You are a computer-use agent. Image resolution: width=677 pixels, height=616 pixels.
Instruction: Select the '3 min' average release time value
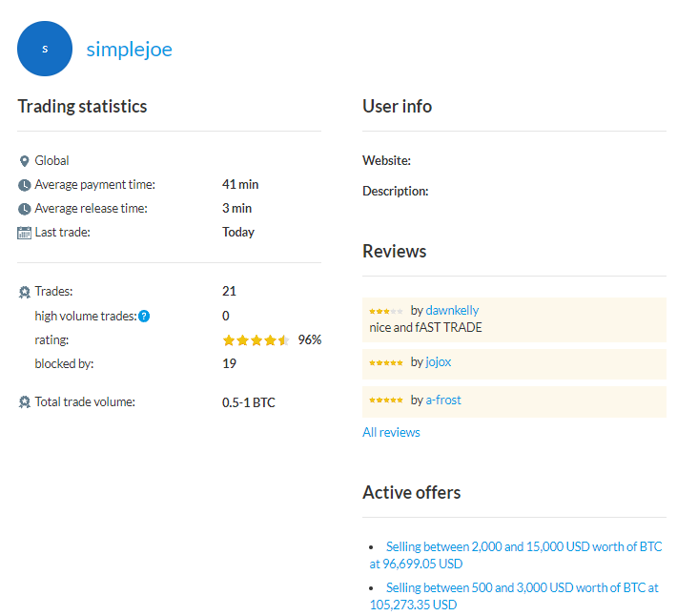click(x=237, y=208)
